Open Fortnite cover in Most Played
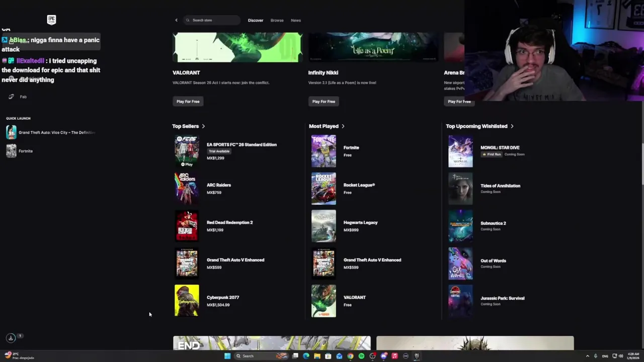This screenshot has width=644, height=362. point(324,151)
